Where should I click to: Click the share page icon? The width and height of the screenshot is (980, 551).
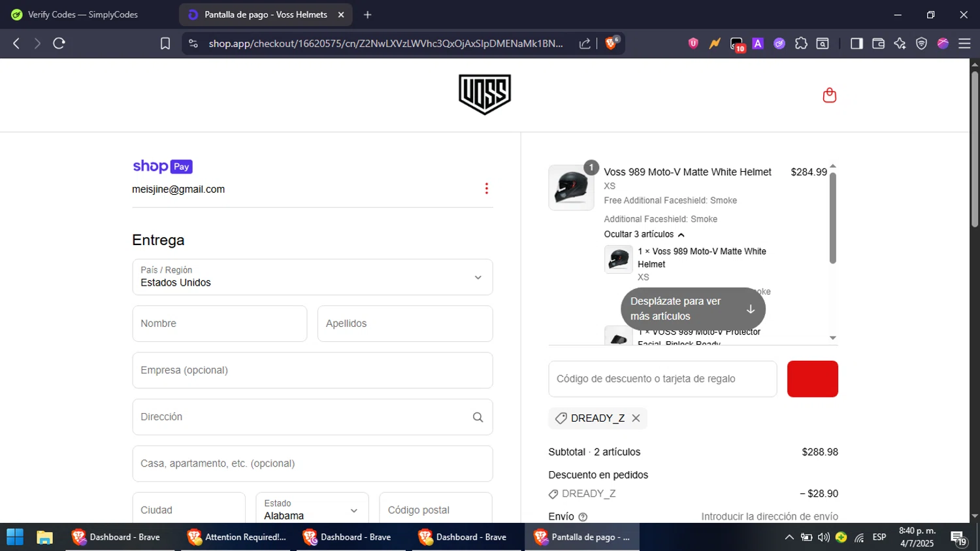click(x=585, y=43)
